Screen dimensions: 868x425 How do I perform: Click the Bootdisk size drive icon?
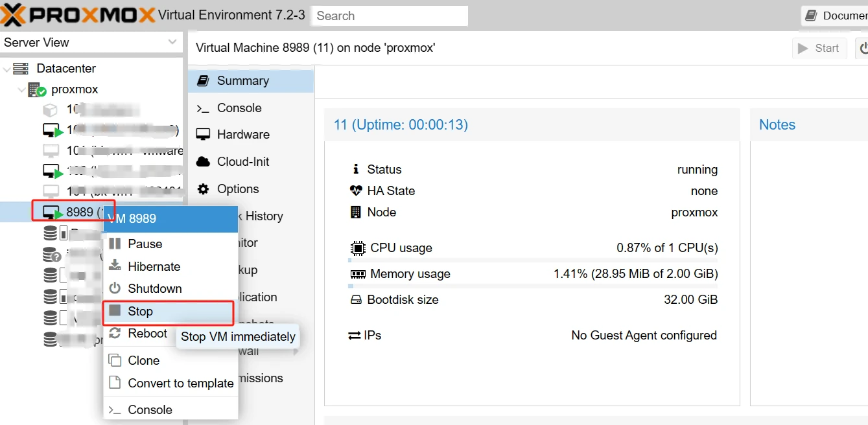356,300
